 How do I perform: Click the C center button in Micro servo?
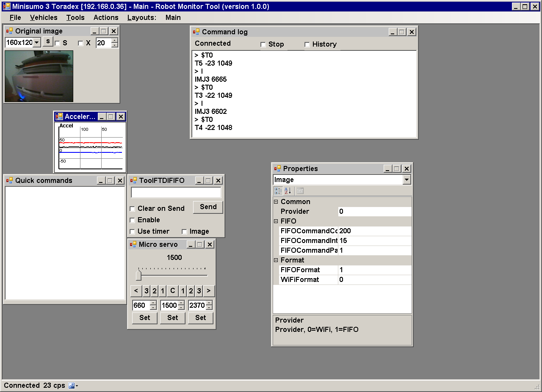click(172, 291)
